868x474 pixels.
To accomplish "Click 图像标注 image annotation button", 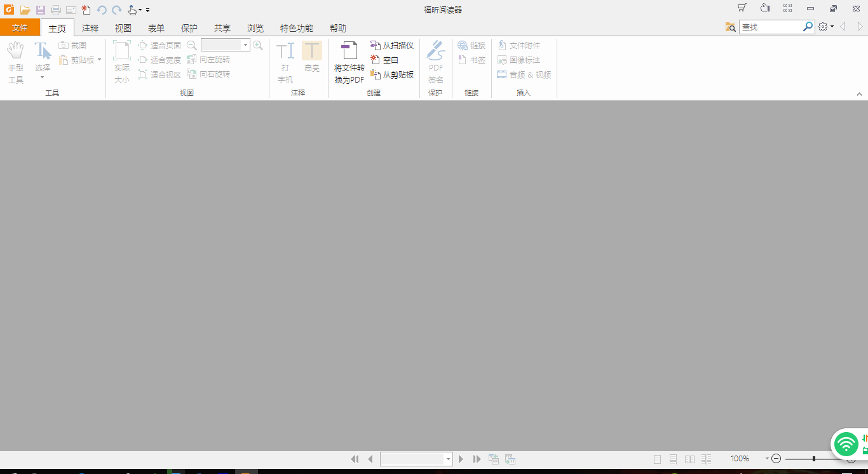I will pyautogui.click(x=519, y=60).
